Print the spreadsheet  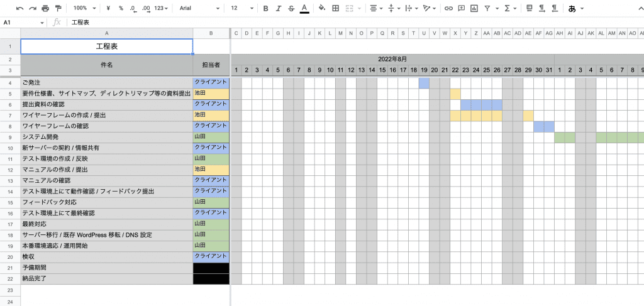(x=45, y=8)
